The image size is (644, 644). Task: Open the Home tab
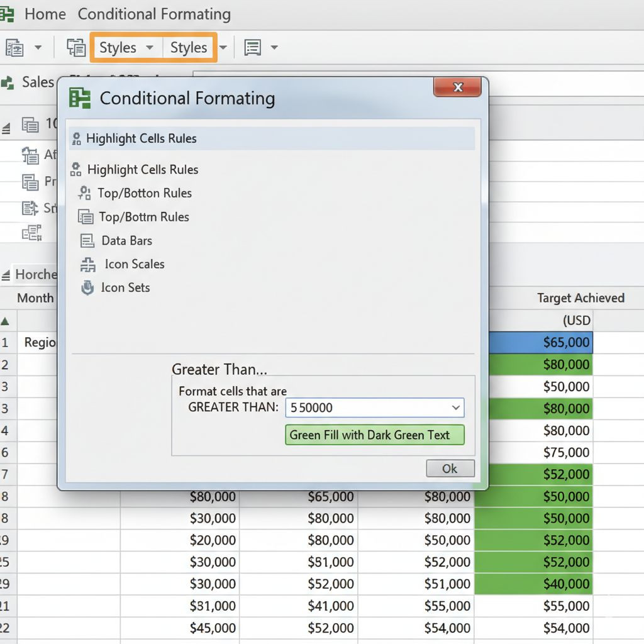[x=45, y=14]
